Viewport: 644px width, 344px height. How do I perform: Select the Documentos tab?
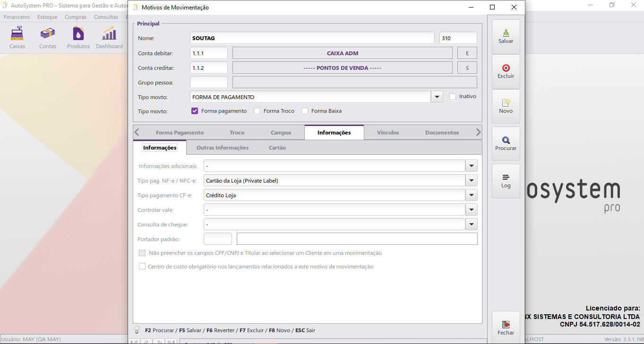pos(442,133)
